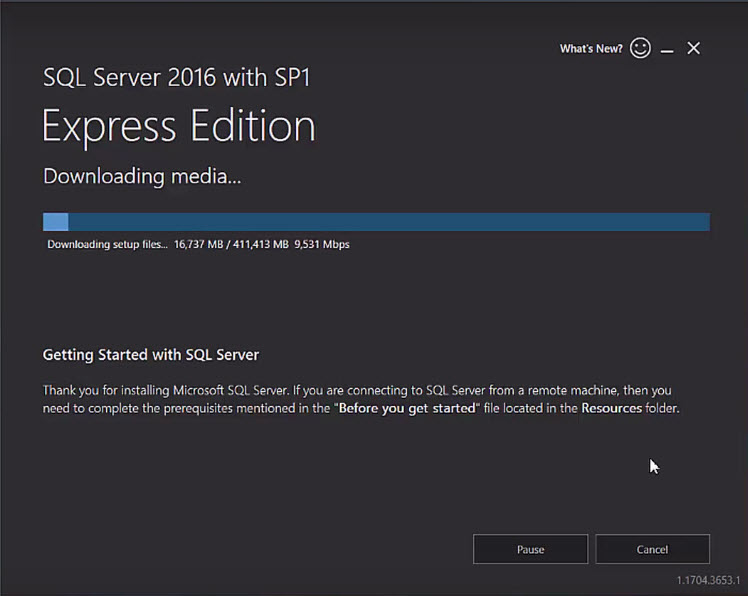The width and height of the screenshot is (748, 596).
Task: Click the 'Downloading setup files...' label
Action: click(107, 244)
